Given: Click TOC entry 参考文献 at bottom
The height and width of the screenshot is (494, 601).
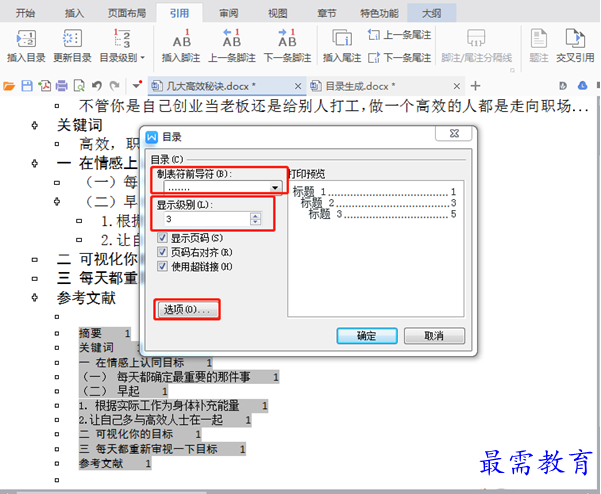Looking at the screenshot, I should (x=115, y=464).
